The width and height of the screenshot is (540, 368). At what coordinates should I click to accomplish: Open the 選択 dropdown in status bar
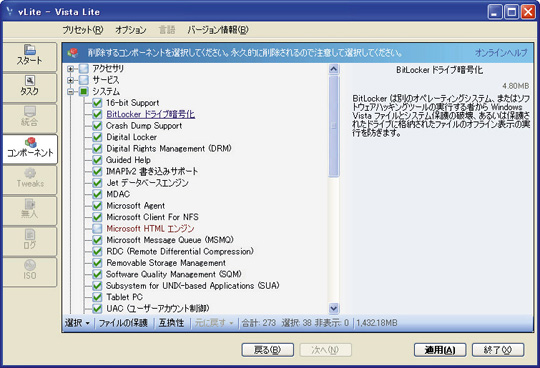77,323
